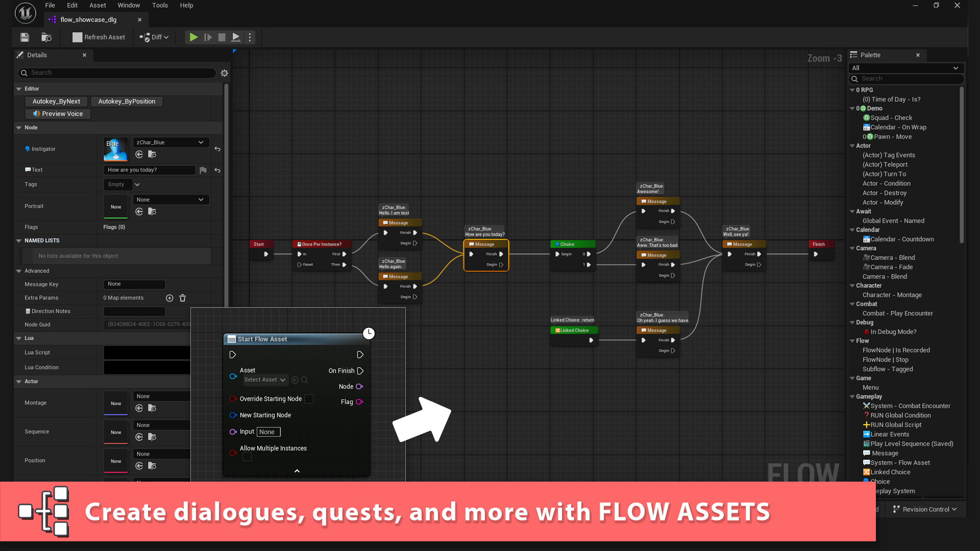Open the Portrait None dropdown
This screenshot has height=551, width=980.
[x=171, y=199]
